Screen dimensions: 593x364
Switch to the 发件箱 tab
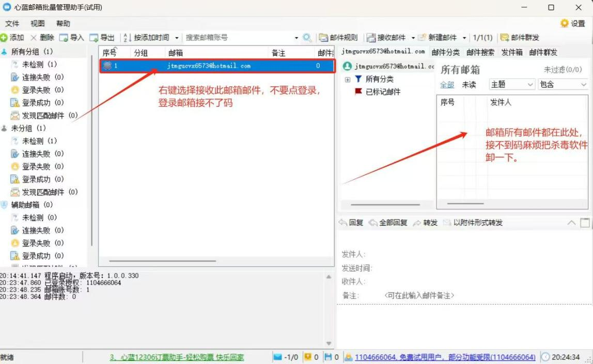pos(512,53)
